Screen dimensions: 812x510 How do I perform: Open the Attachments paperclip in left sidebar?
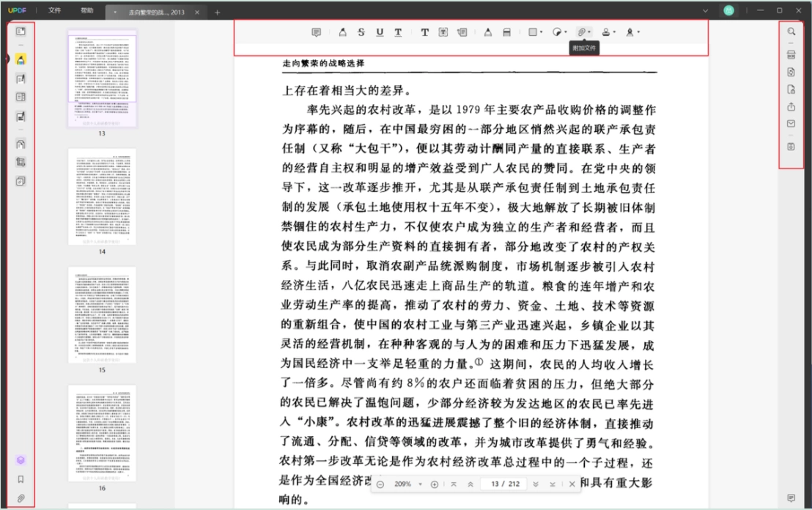[x=21, y=498]
